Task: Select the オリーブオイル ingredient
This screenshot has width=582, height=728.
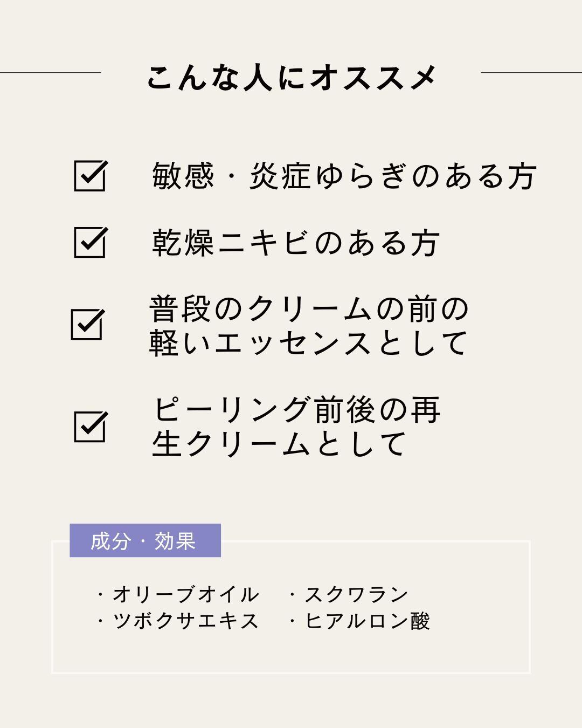Action: click(185, 595)
